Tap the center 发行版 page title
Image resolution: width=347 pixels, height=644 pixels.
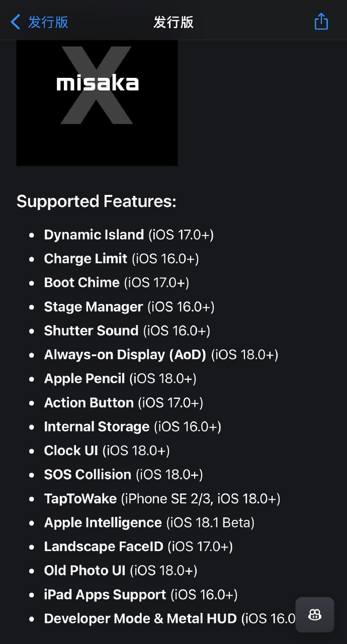pos(173,22)
